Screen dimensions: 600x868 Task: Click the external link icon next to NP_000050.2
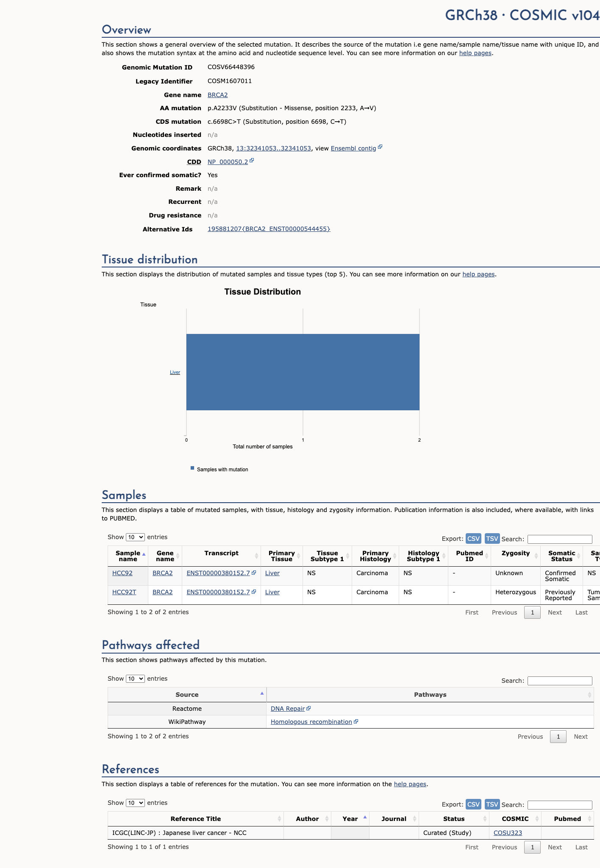click(x=252, y=161)
